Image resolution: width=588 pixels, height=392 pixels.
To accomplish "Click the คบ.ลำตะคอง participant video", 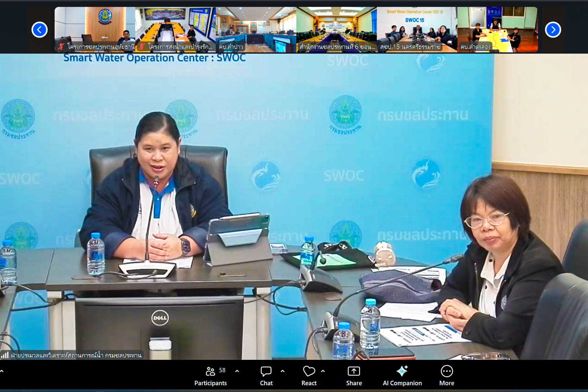I will click(497, 29).
